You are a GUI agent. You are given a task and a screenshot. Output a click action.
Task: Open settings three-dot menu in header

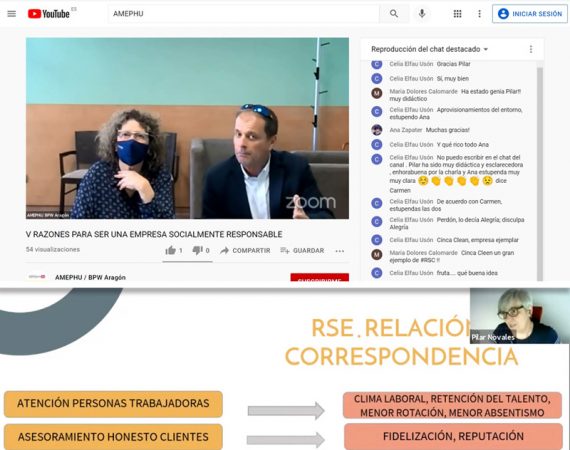point(479,14)
